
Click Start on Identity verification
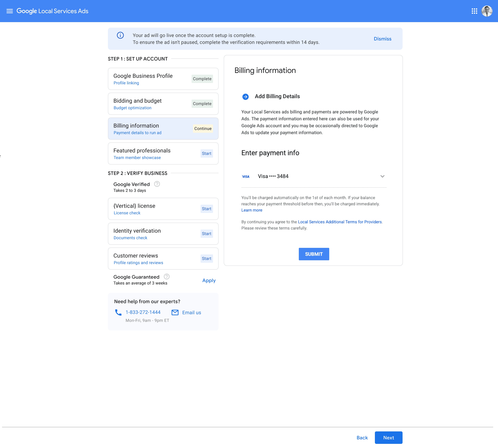point(207,234)
